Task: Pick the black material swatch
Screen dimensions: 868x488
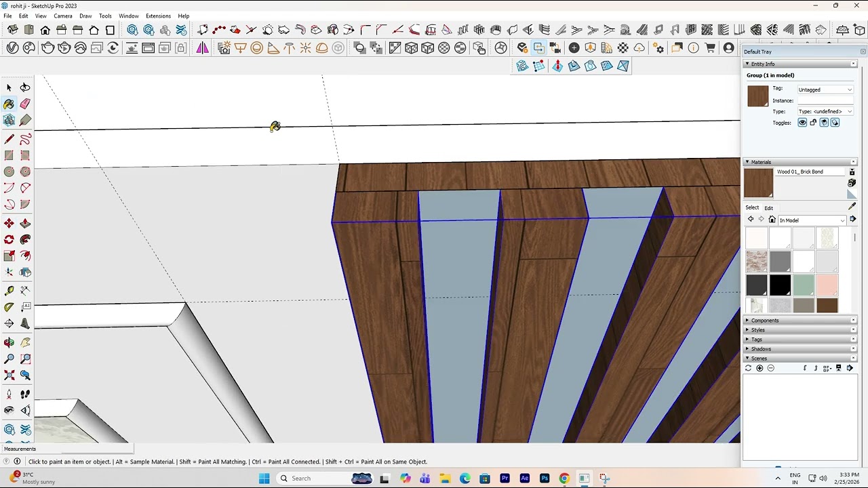Action: [780, 285]
